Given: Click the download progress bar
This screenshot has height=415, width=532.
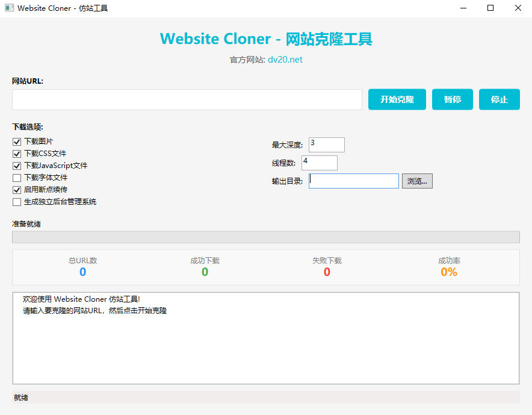Looking at the screenshot, I should [x=265, y=237].
